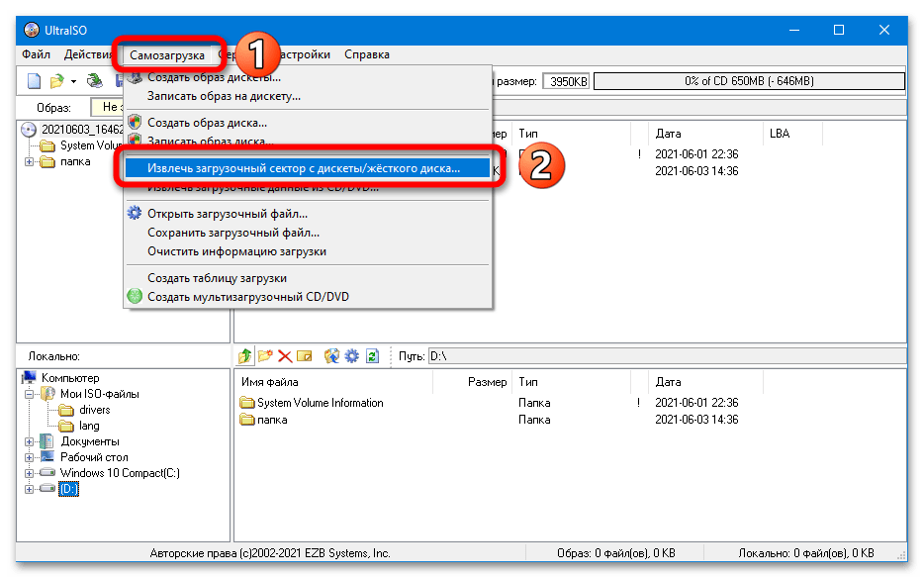Select System Volume Information in local file list
The width and height of the screenshot is (924, 578).
(320, 402)
